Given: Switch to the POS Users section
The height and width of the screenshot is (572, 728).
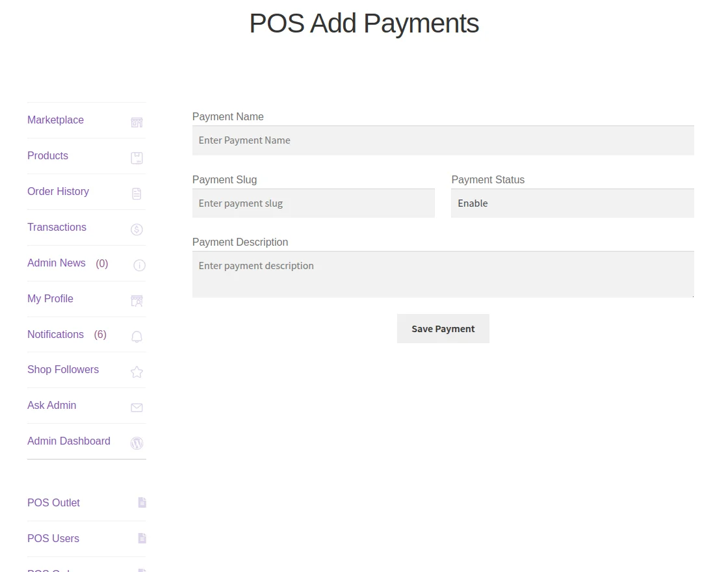Looking at the screenshot, I should [x=53, y=538].
